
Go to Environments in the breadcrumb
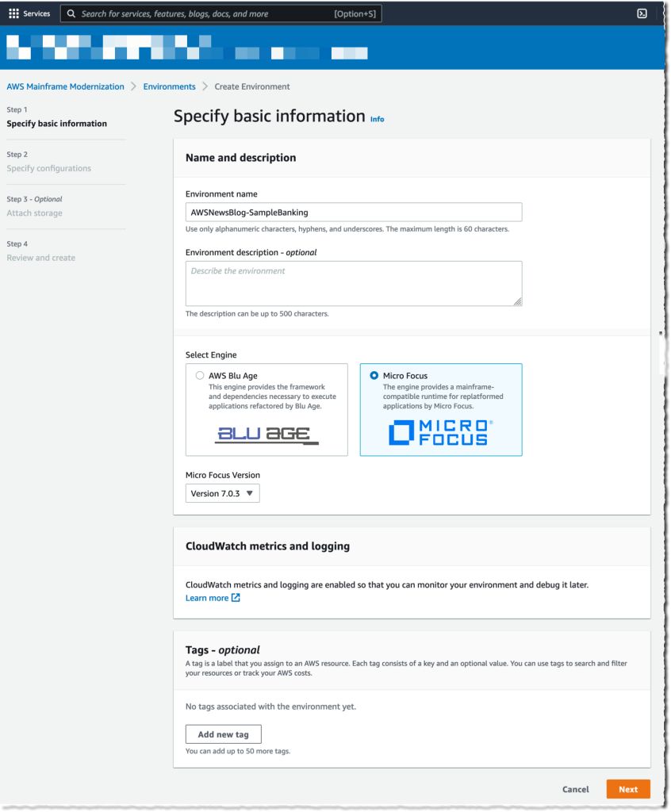tap(169, 86)
